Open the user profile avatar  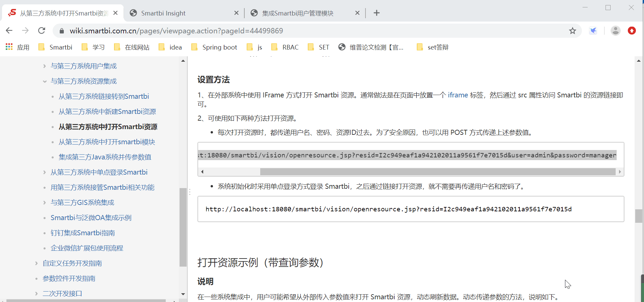coord(616,31)
